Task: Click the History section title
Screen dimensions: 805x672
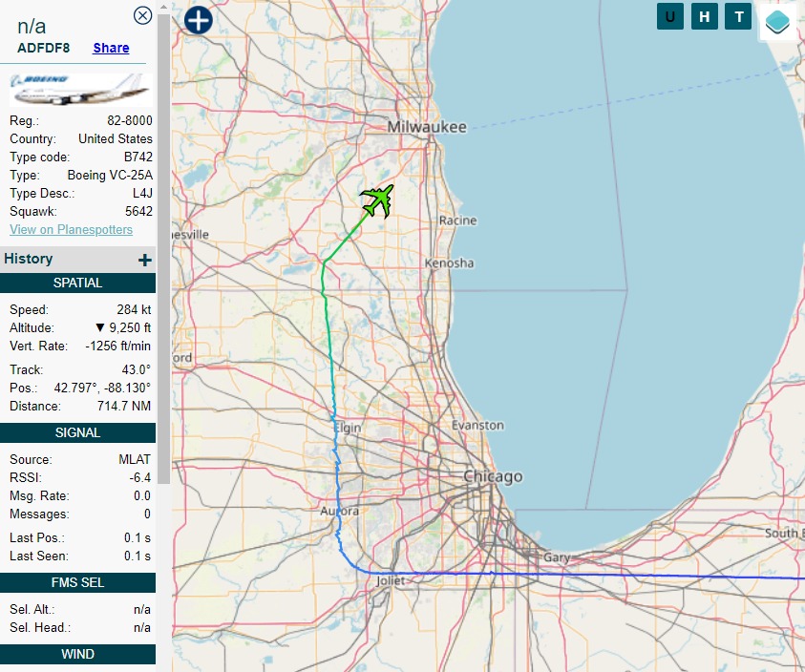Action: (x=29, y=259)
